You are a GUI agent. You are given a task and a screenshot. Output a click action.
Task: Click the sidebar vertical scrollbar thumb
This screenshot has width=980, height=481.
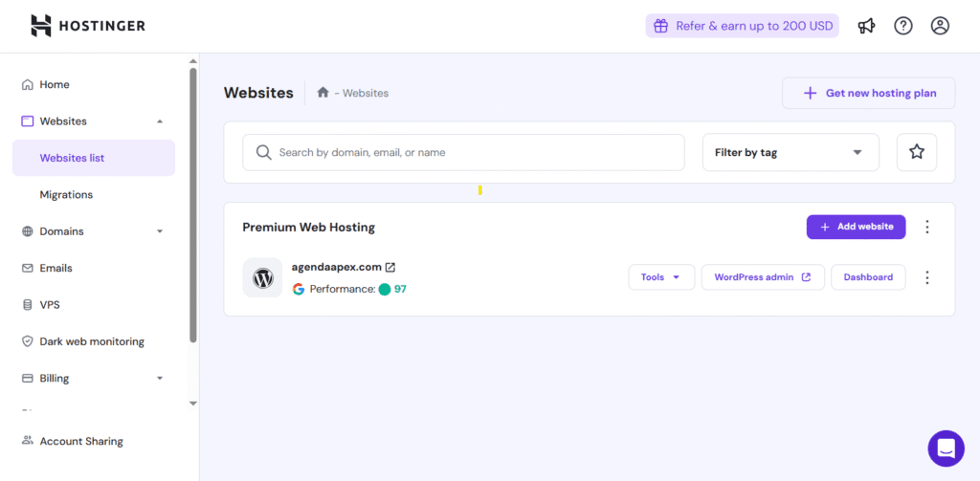tap(193, 207)
